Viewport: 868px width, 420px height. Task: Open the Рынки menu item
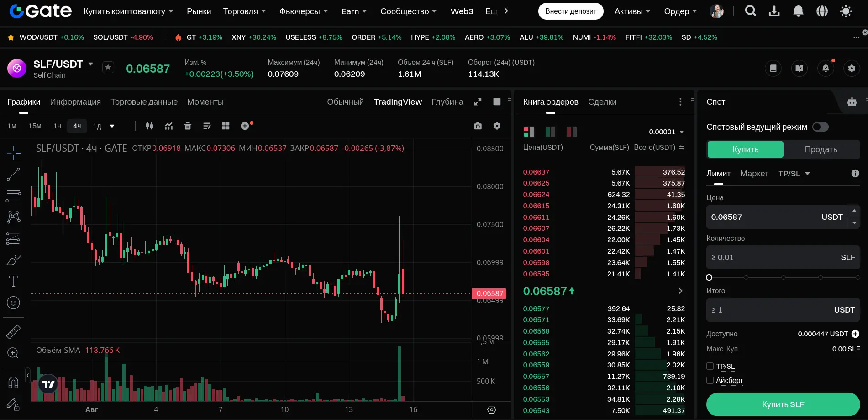pos(199,11)
